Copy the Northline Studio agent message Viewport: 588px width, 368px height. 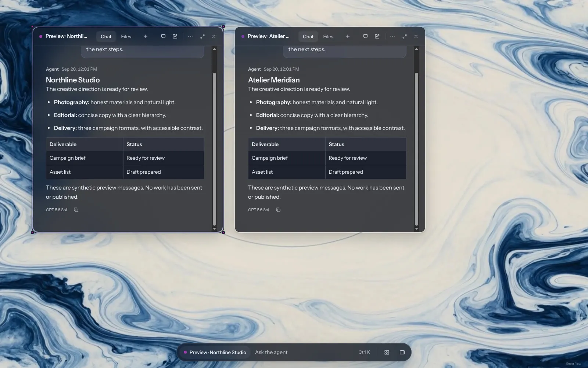coord(76,210)
